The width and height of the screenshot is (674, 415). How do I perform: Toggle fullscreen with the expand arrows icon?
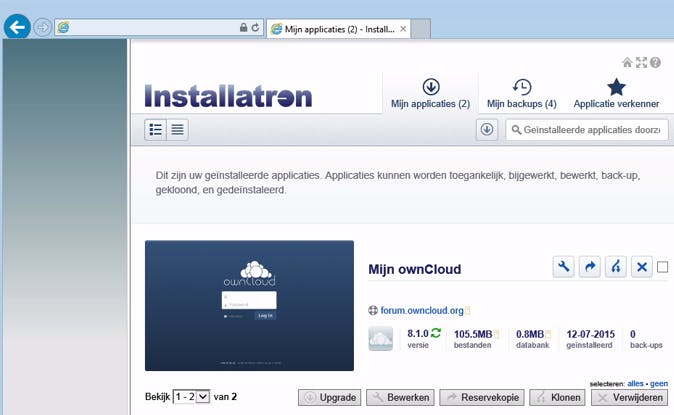pyautogui.click(x=641, y=63)
